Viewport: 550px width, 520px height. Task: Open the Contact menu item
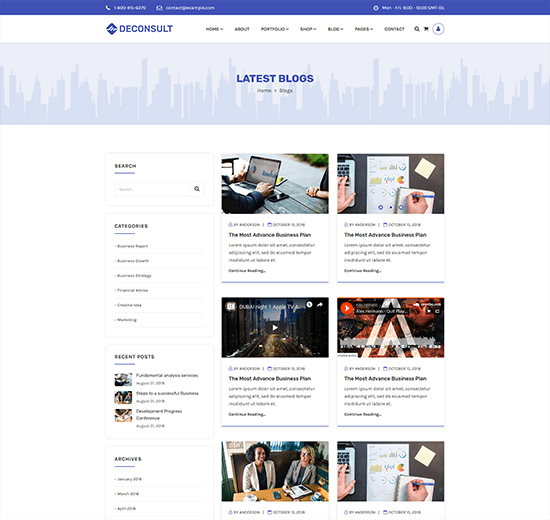click(394, 29)
